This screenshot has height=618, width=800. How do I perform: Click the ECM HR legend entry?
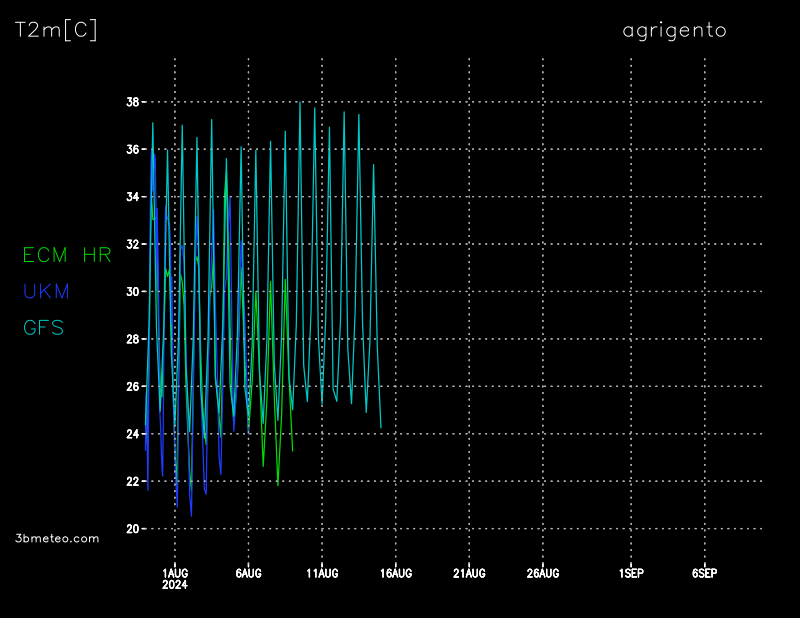67,256
